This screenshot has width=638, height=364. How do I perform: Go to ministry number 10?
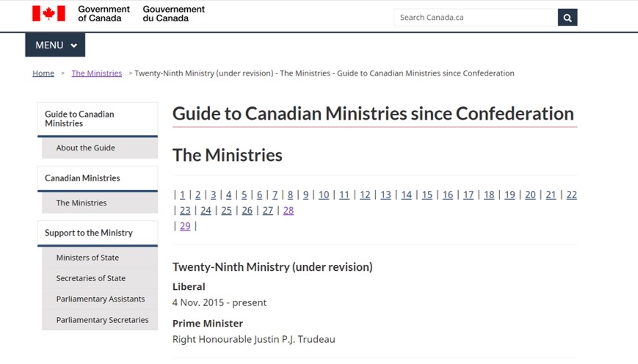coord(324,195)
